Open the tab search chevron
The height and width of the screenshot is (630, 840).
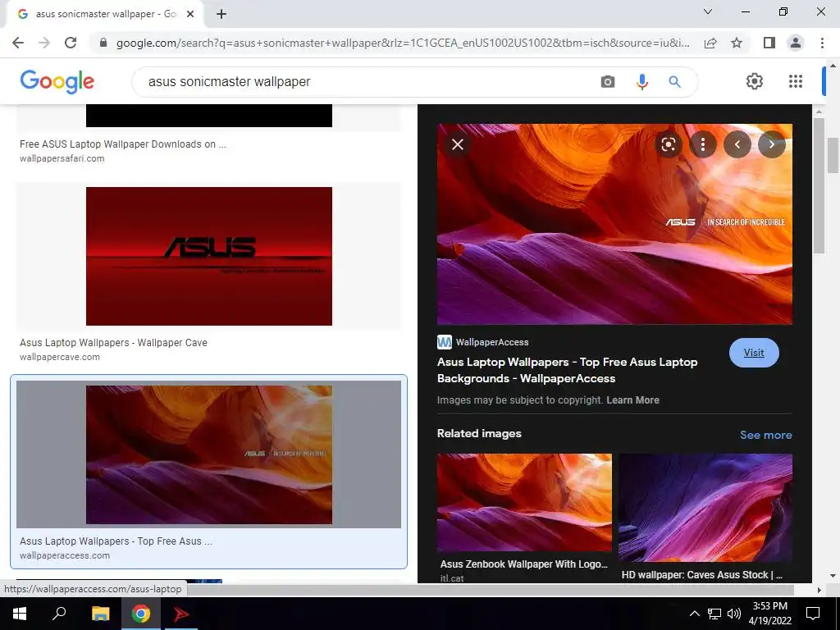coord(708,11)
